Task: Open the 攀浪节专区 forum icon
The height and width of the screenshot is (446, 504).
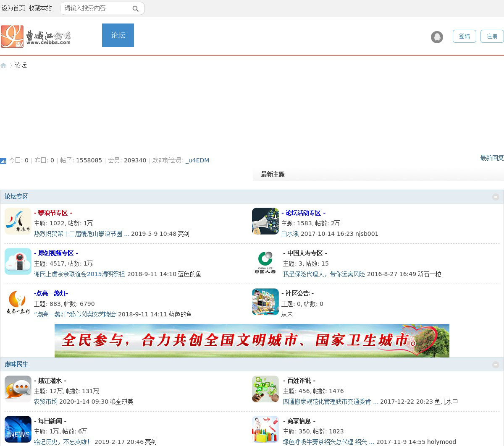Action: (x=18, y=221)
